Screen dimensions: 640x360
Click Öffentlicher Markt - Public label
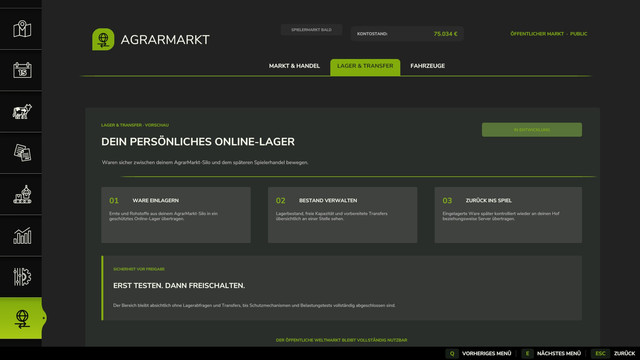[549, 34]
